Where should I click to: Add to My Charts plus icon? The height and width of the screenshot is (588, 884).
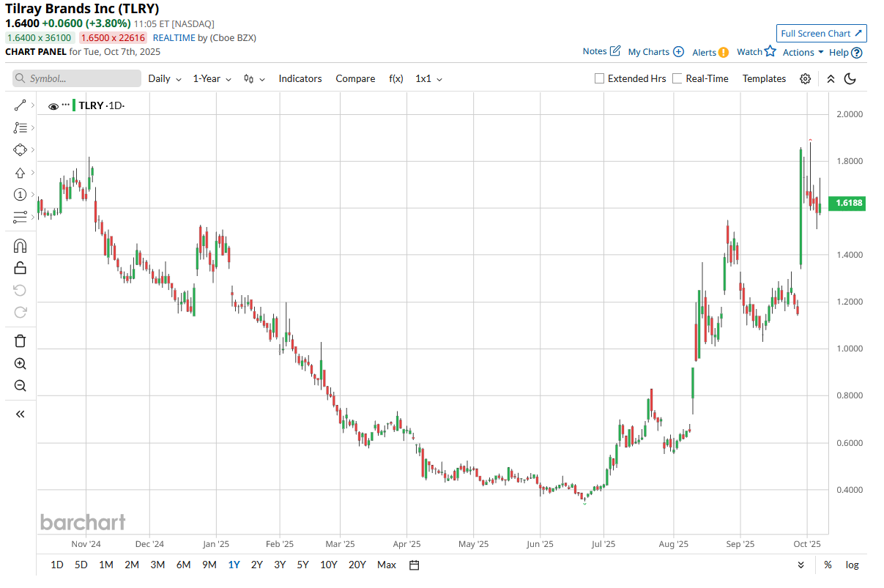(x=678, y=52)
